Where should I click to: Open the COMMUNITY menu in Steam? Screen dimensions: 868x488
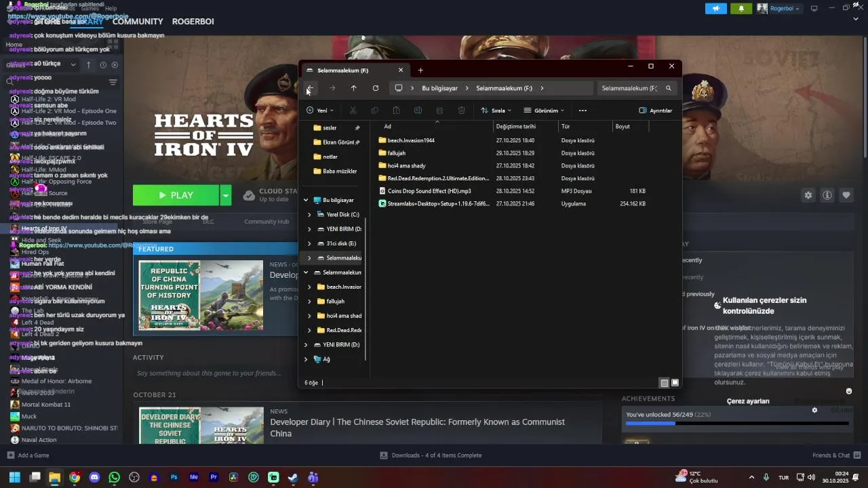point(138,21)
